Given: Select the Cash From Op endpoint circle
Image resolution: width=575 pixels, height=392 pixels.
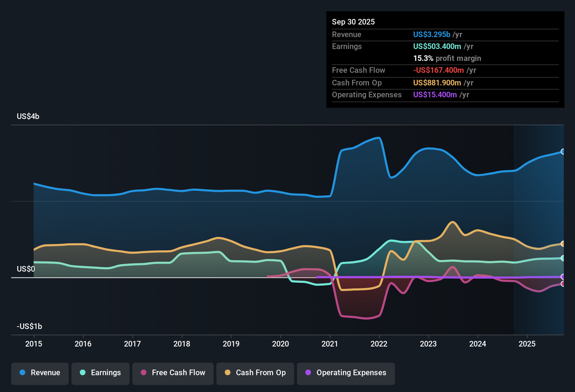Looking at the screenshot, I should [x=563, y=244].
